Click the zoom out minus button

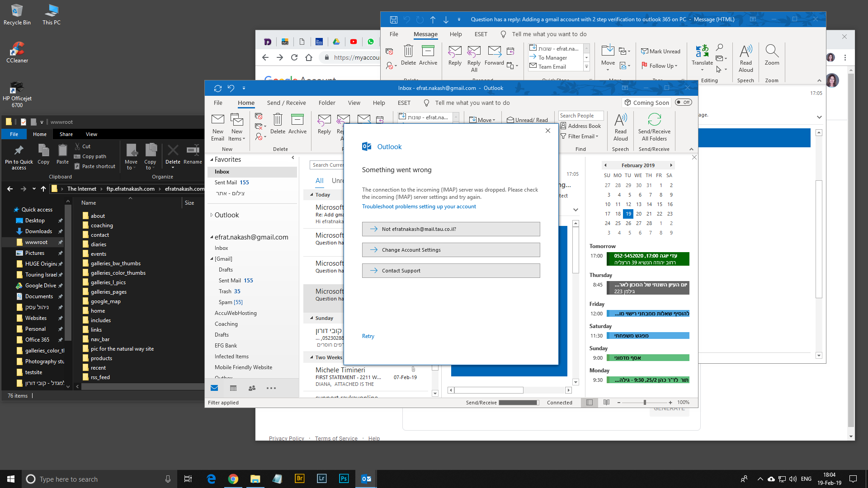(618, 402)
